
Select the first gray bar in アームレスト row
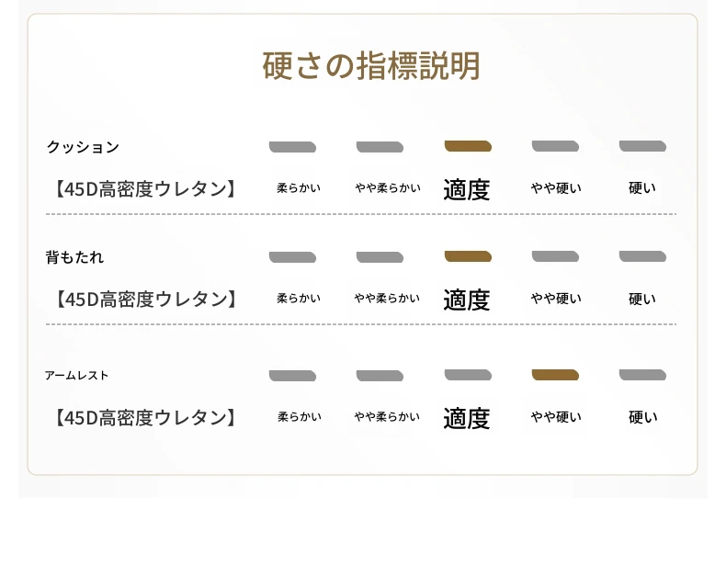[x=292, y=375]
